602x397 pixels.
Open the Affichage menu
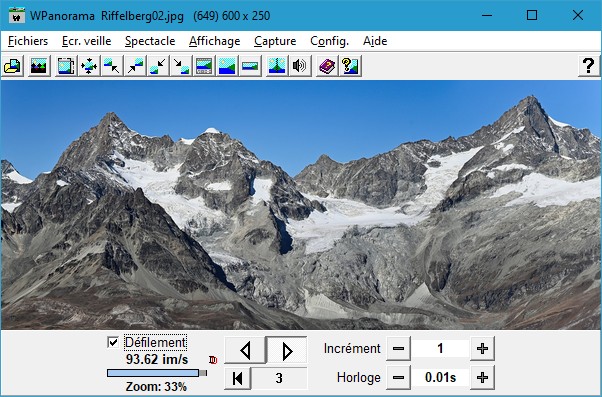(215, 41)
